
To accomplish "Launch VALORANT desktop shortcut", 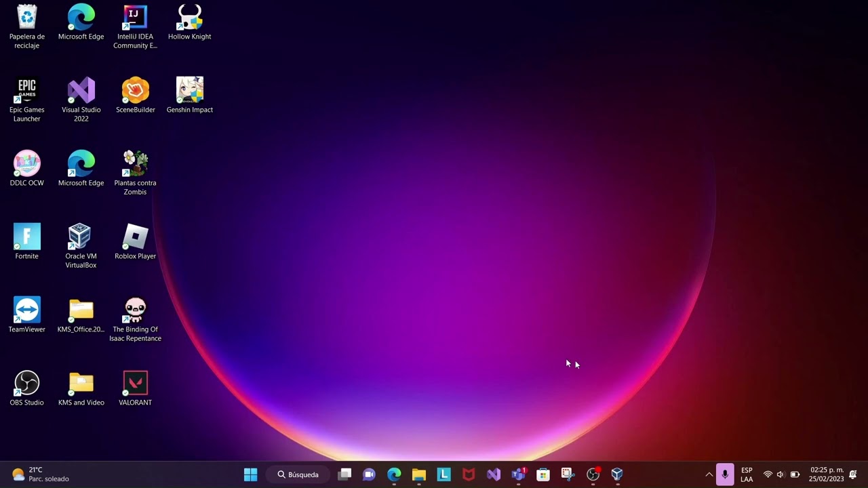I will pyautogui.click(x=135, y=388).
